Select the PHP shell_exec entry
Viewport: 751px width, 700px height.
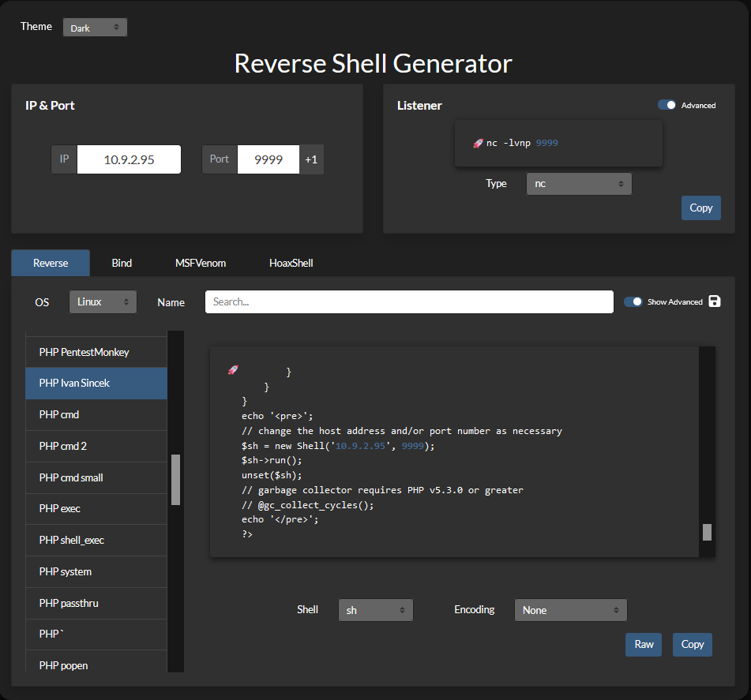[x=96, y=540]
